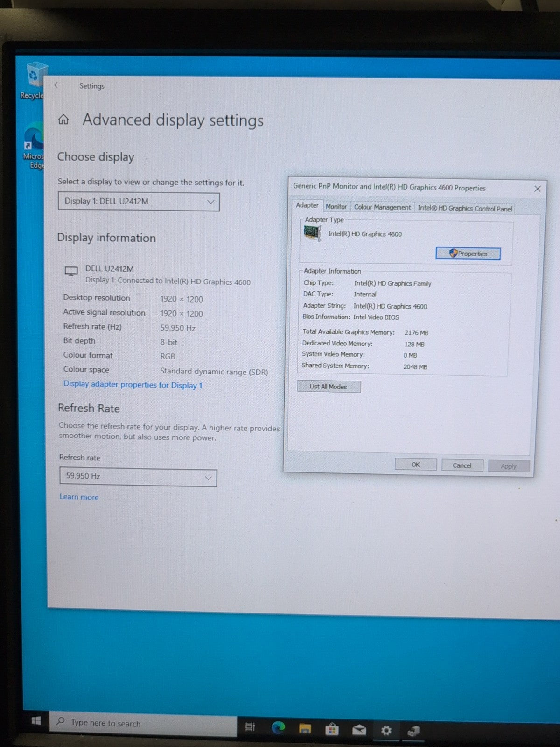
Task: Click the Bios Information Intel Video BIOS
Action: pos(376,317)
